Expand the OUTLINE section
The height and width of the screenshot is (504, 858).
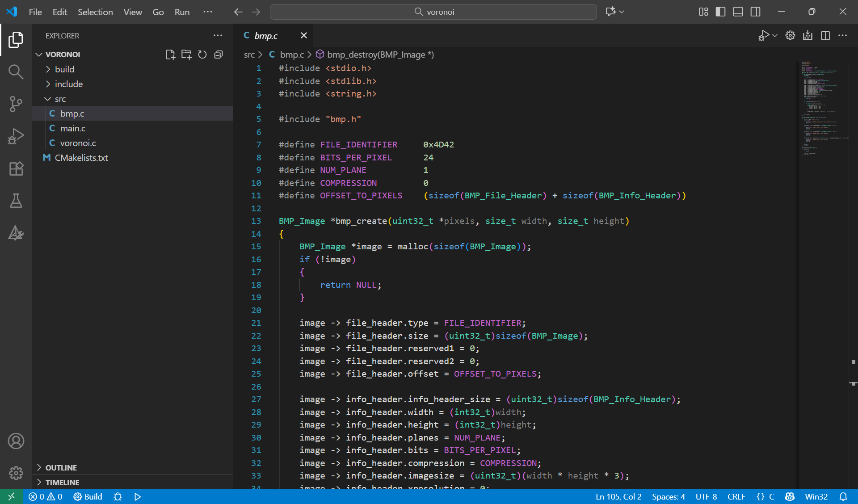click(x=61, y=467)
